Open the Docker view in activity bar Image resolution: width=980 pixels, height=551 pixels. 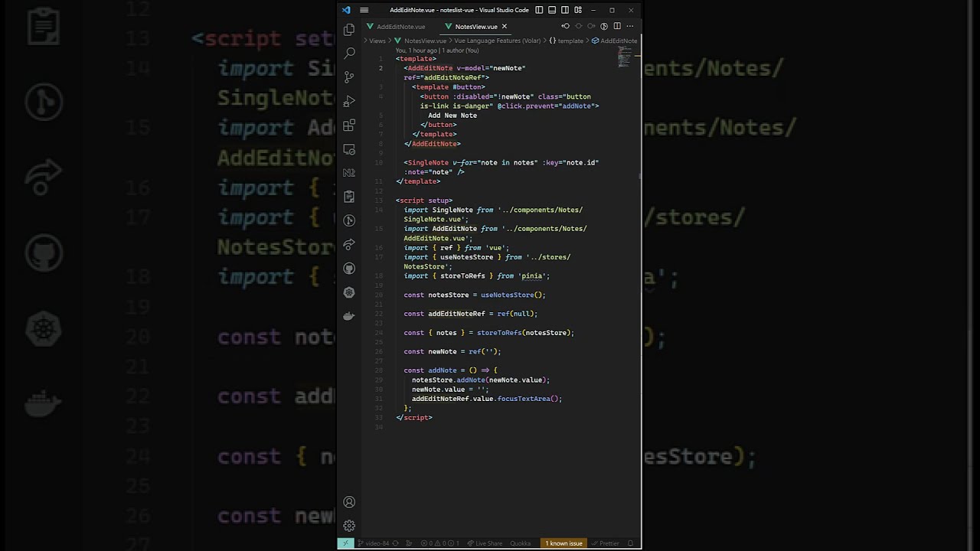pyautogui.click(x=349, y=316)
